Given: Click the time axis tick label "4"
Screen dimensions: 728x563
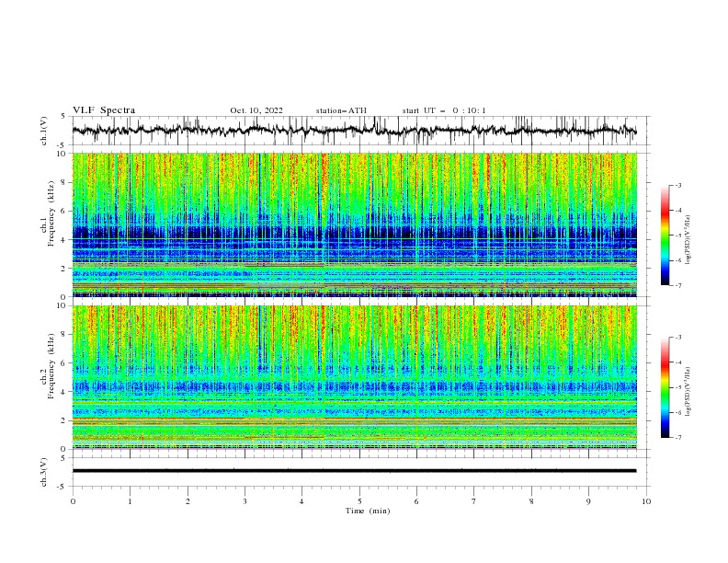Looking at the screenshot, I should (x=301, y=501).
